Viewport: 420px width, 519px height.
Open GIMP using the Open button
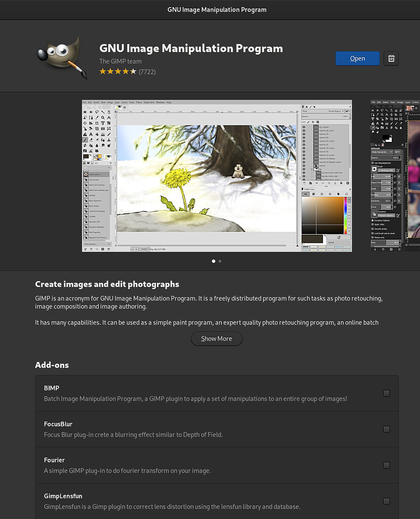pos(357,58)
